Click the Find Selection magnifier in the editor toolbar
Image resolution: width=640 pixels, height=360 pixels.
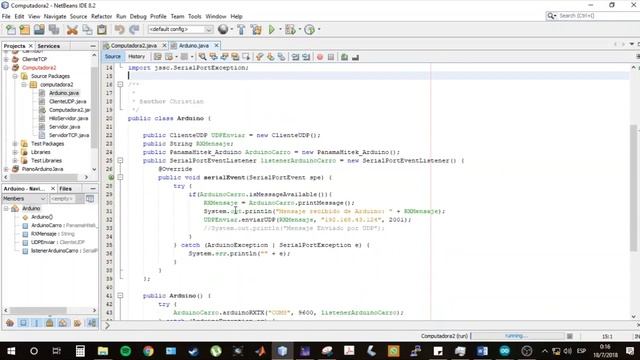click(202, 57)
